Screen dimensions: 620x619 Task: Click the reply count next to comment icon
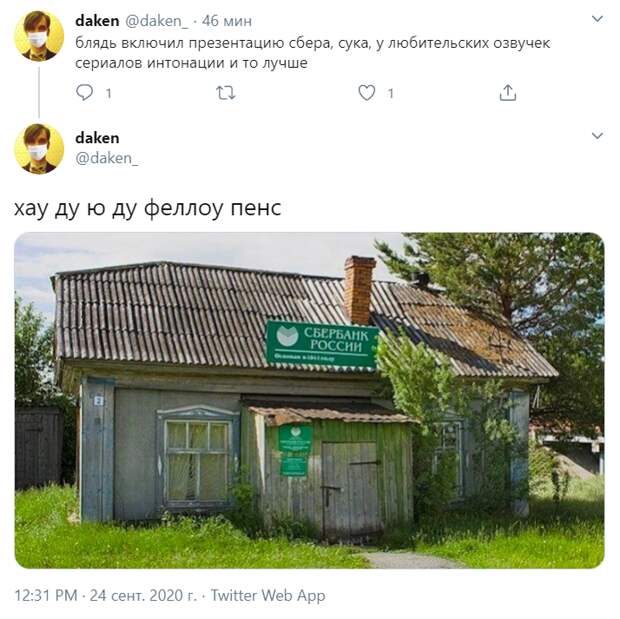tap(108, 93)
